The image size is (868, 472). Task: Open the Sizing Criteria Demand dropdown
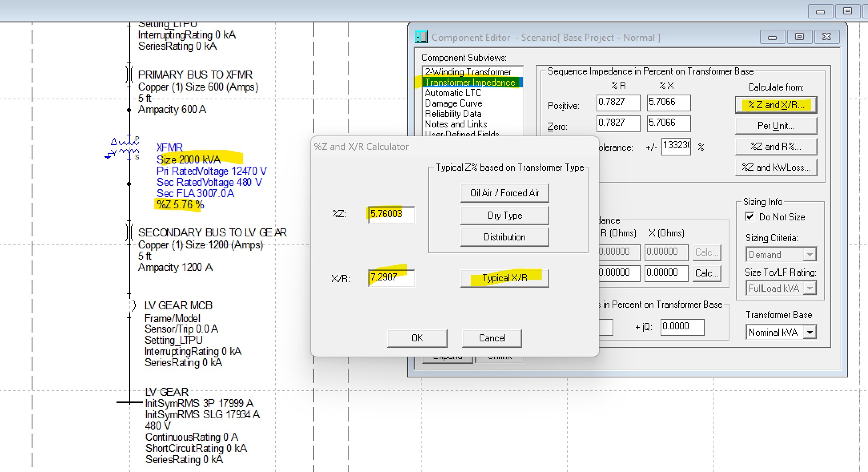point(810,254)
